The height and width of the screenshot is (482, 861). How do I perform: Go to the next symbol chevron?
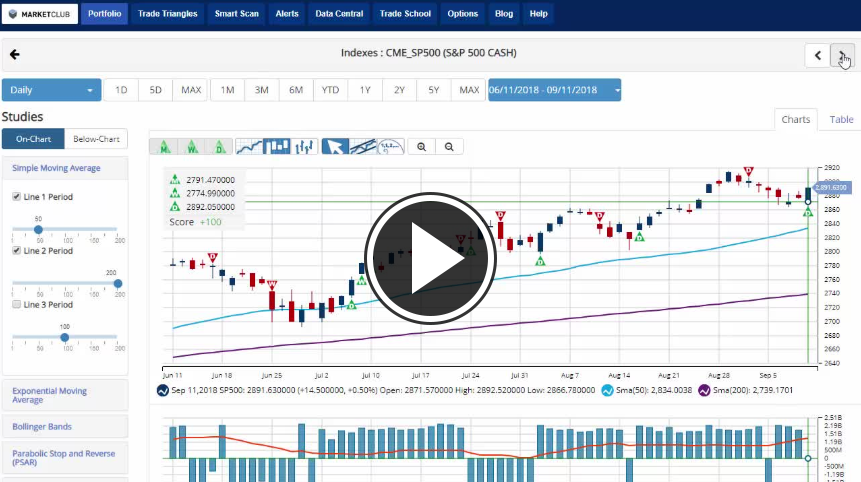point(842,55)
